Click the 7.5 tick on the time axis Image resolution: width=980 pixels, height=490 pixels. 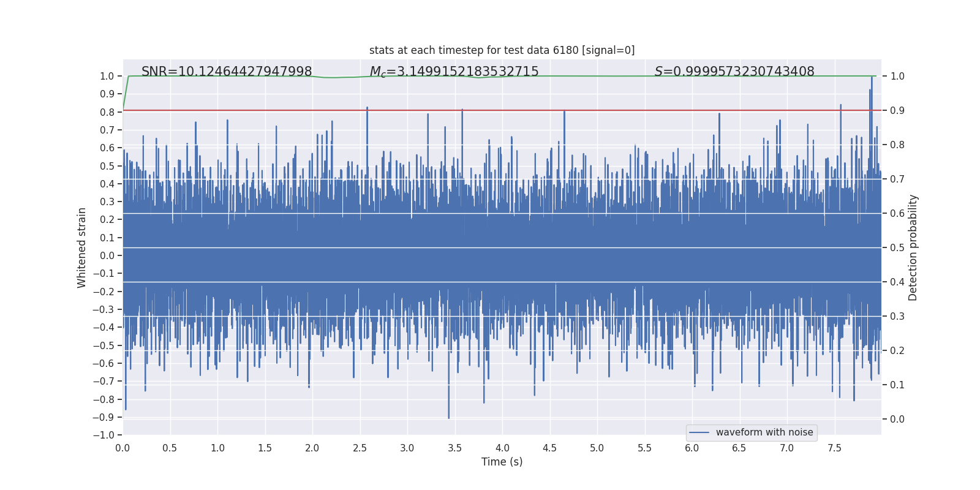(834, 448)
